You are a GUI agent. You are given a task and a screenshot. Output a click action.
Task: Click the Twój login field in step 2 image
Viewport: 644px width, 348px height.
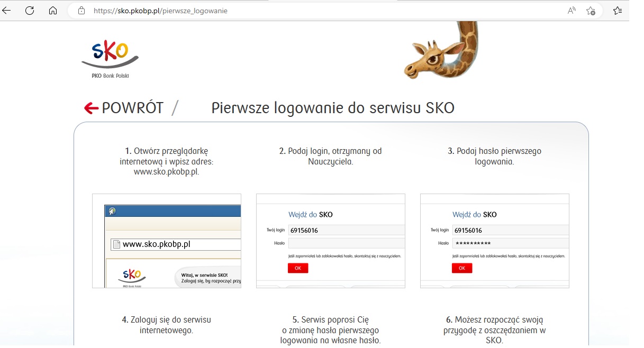[347, 230]
